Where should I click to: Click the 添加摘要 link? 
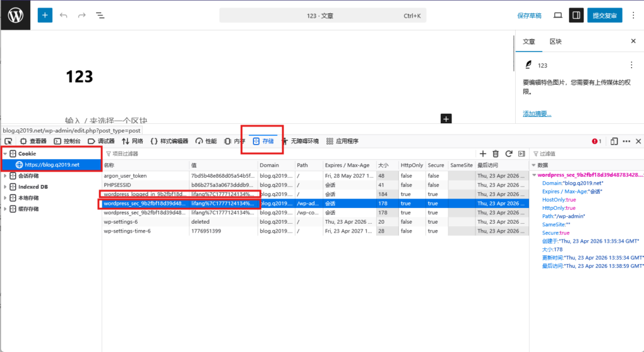coord(537,114)
